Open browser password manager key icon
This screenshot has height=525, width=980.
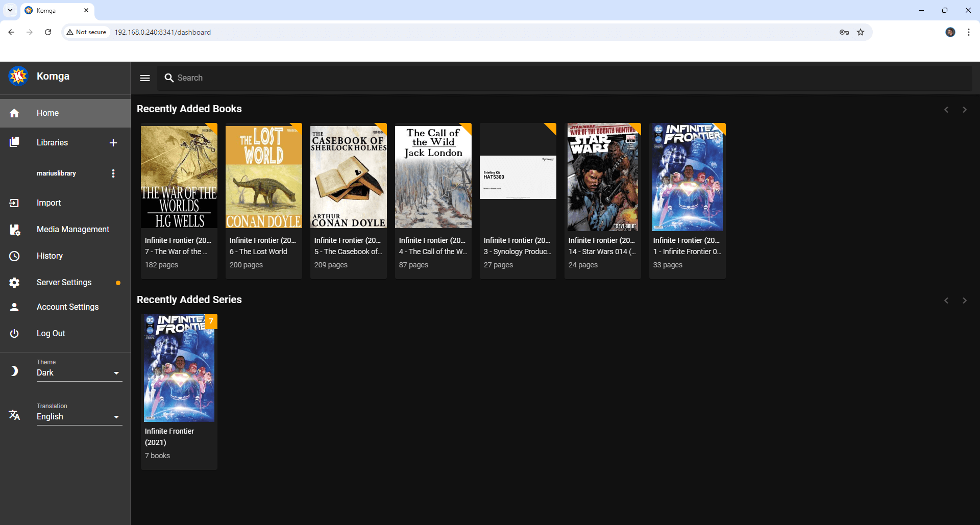point(844,32)
